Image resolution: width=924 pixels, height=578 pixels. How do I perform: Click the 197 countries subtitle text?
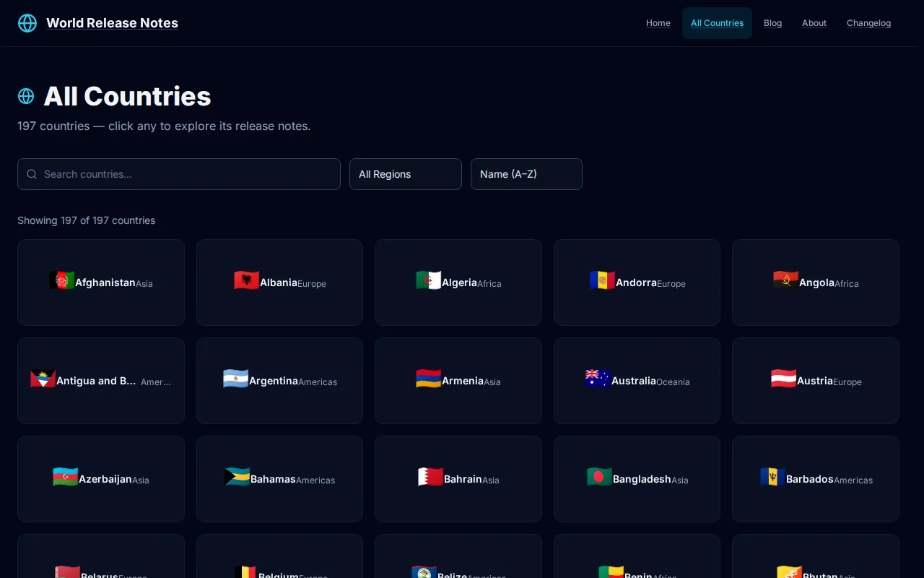(x=164, y=126)
